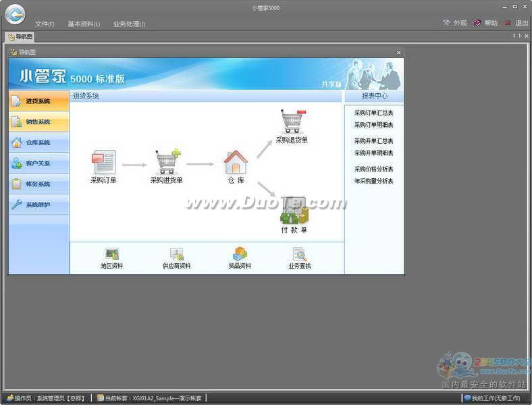532x405 pixels.
Task: Click the 采购退货单 label text
Action: 292,140
